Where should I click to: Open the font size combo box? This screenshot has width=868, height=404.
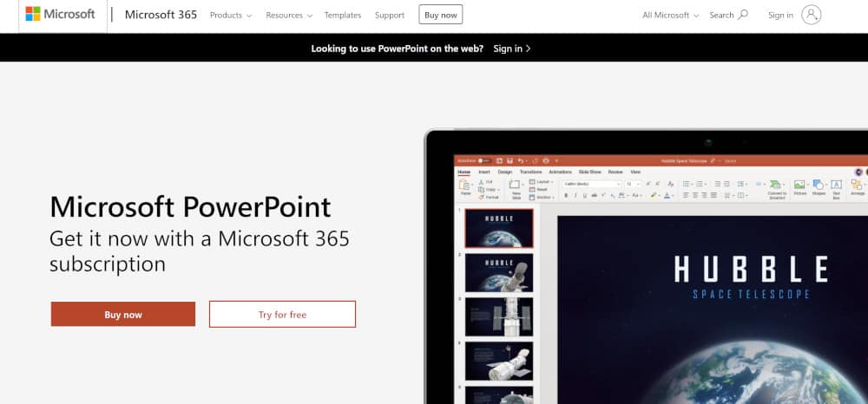click(x=633, y=184)
